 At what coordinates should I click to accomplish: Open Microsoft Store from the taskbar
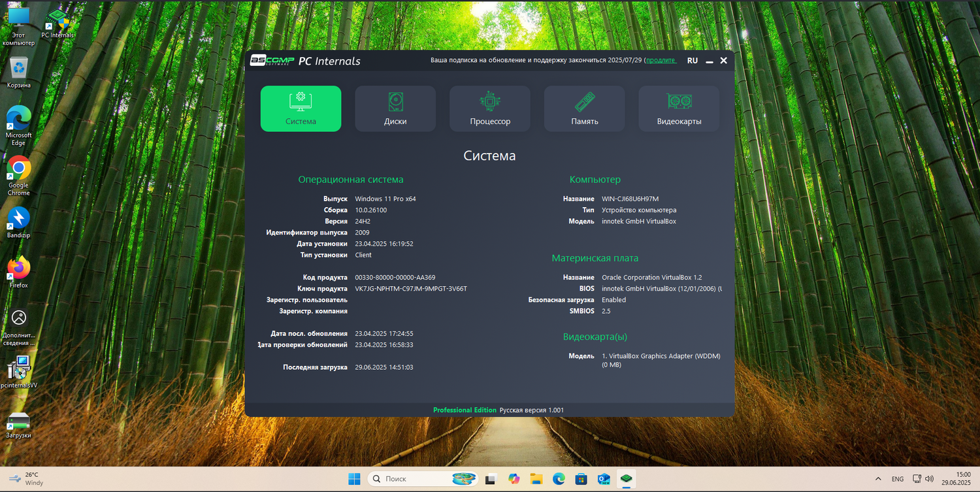tap(581, 479)
